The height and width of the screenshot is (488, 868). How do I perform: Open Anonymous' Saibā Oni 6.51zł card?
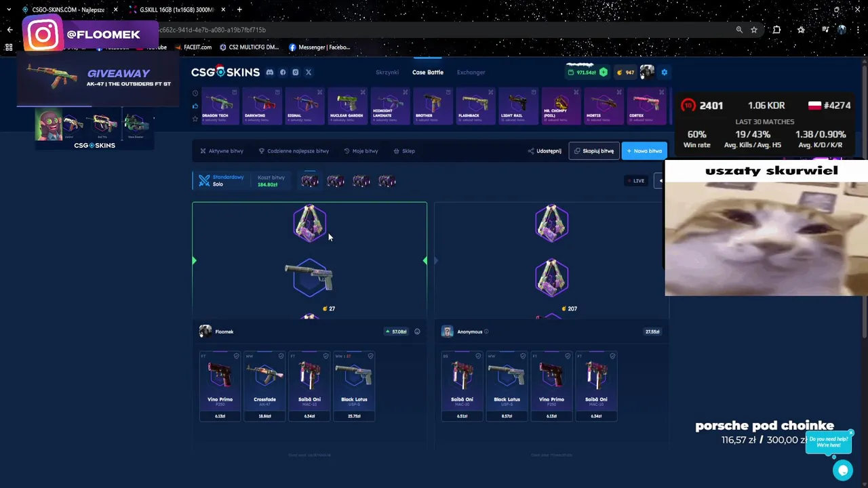[x=462, y=386]
